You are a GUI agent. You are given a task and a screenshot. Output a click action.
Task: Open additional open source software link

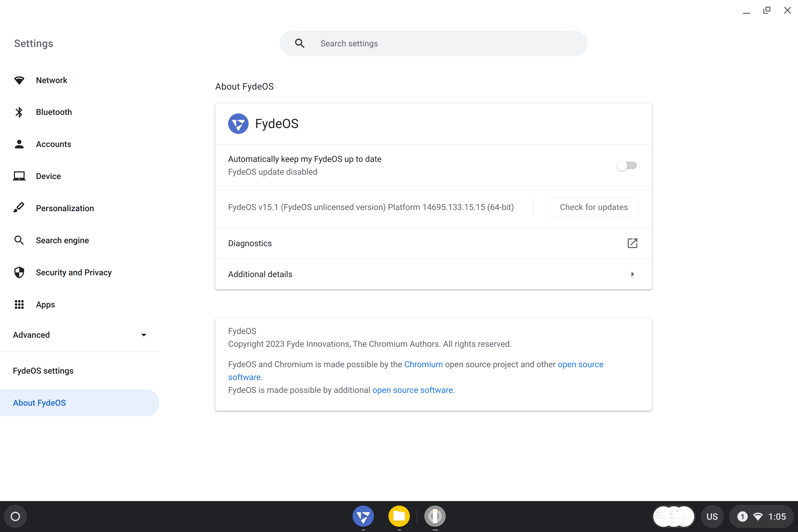tap(412, 390)
